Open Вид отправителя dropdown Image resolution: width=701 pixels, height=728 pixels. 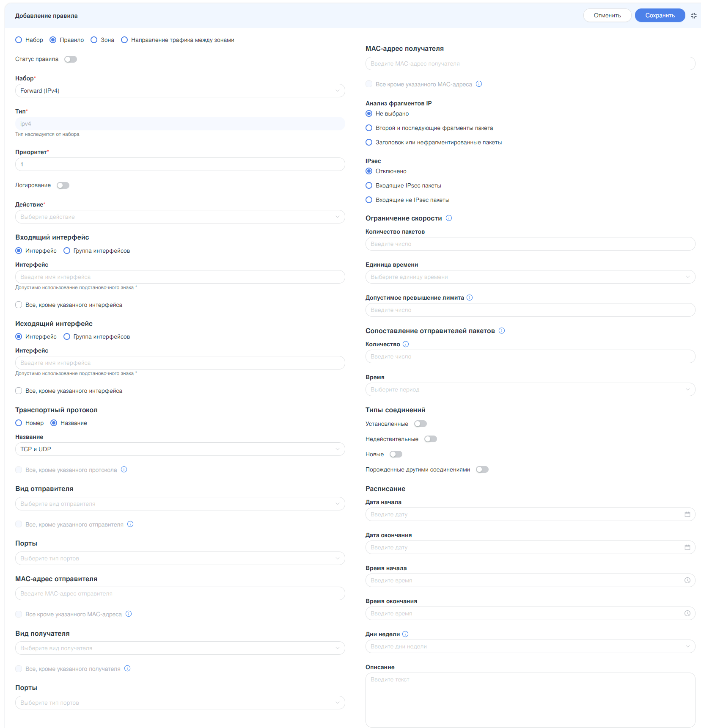[180, 504]
